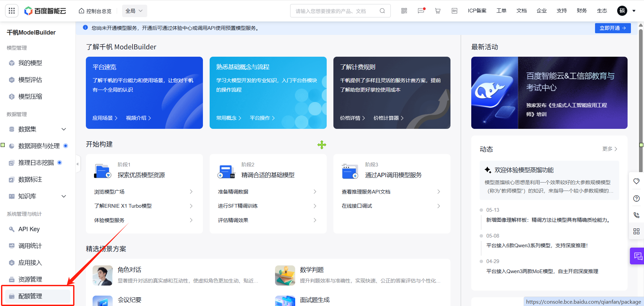Open the messages notification icon
644x306 pixels.
[421, 11]
